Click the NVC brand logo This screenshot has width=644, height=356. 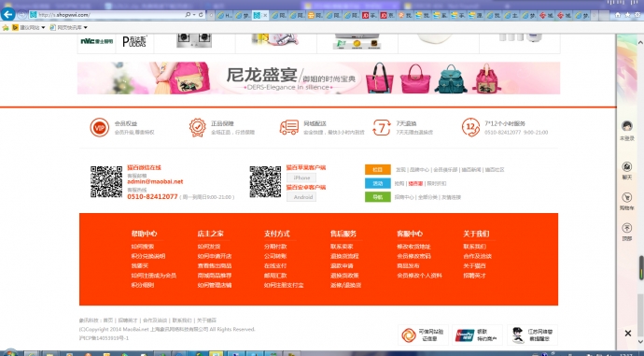(96, 41)
